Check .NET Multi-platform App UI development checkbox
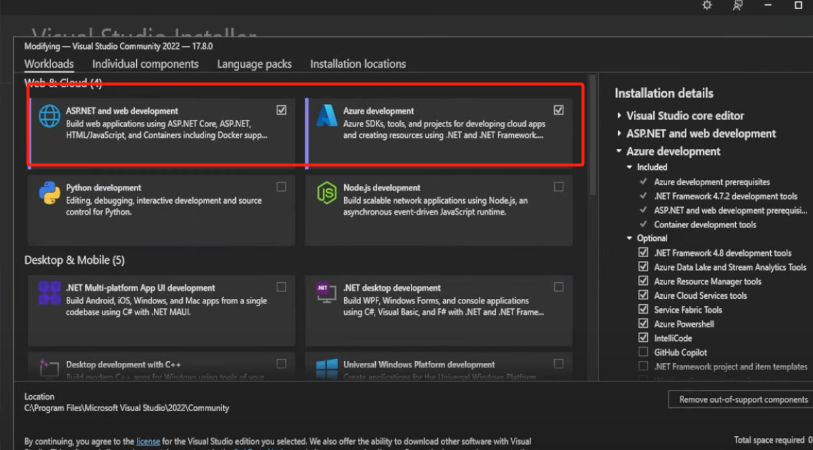Screen dimensions: 813x450 click(x=281, y=287)
